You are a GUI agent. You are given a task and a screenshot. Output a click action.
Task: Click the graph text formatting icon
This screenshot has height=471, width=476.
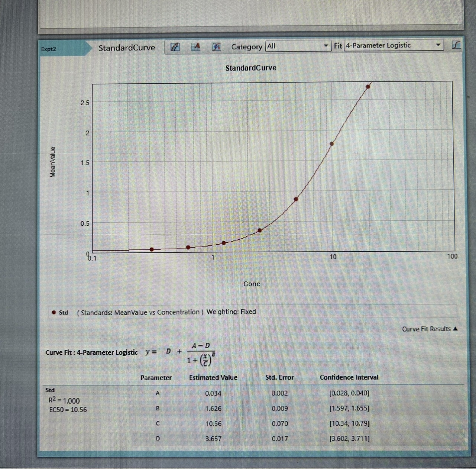(x=195, y=47)
